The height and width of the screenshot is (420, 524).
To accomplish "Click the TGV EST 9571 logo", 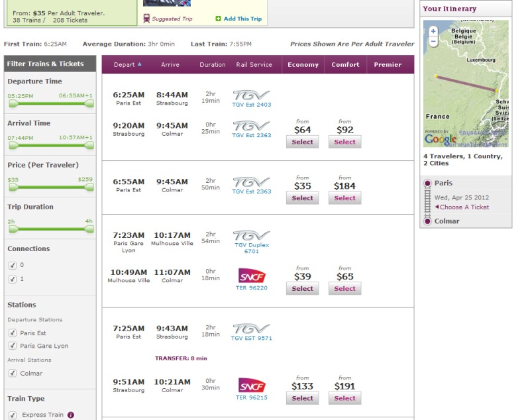I will click(x=251, y=329).
